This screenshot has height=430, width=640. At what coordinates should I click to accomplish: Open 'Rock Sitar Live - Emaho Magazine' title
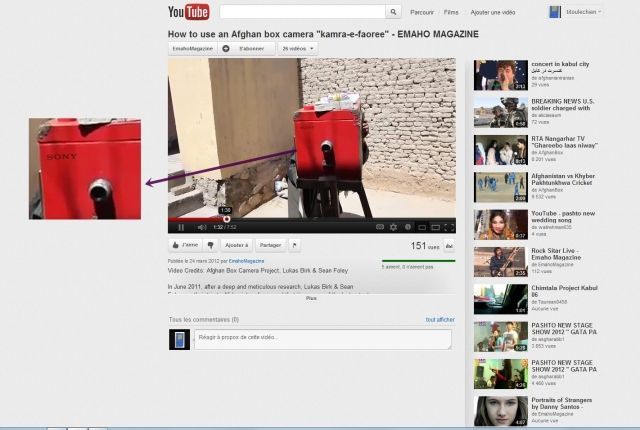pos(556,254)
